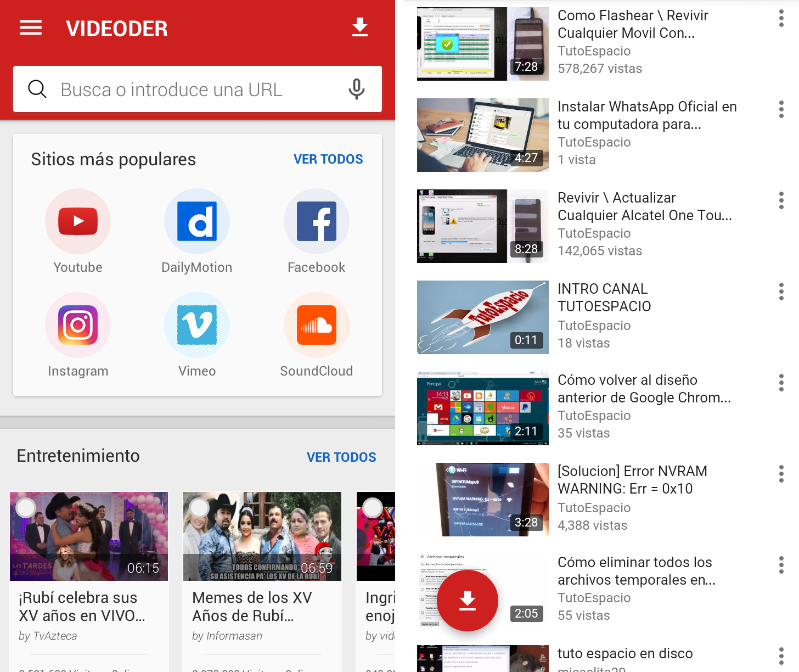Click the '142,065 vistas' view count
The image size is (799, 672).
coord(600,251)
